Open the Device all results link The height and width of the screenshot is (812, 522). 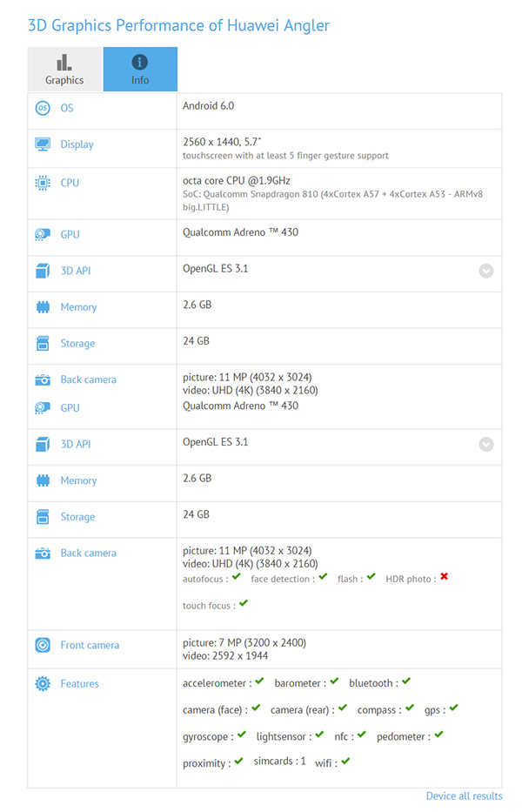coord(464,795)
